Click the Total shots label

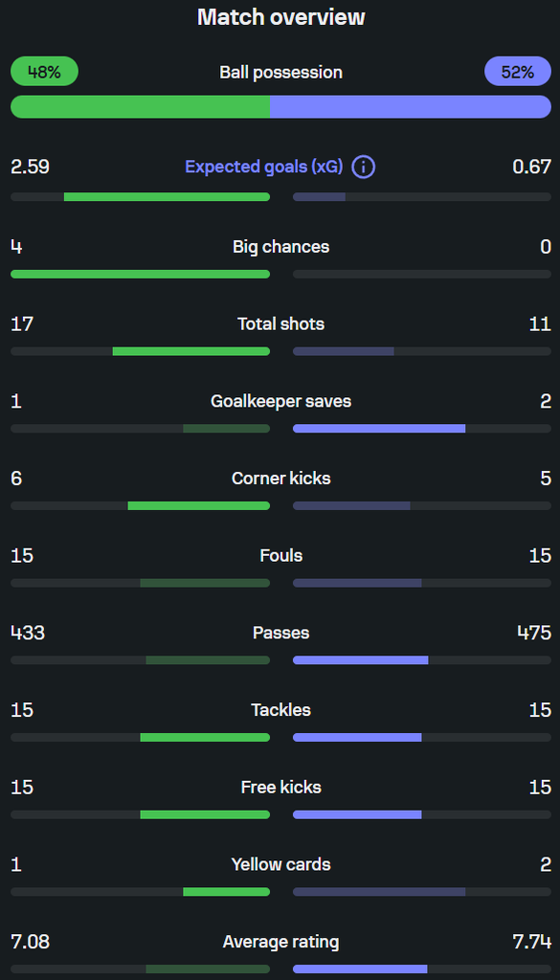point(280,323)
